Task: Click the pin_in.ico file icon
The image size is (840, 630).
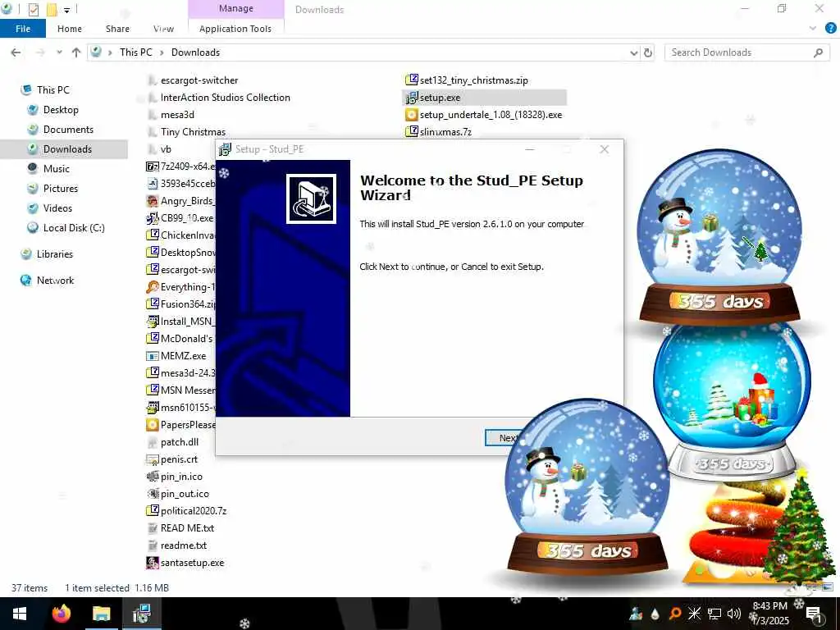Action: click(x=153, y=477)
